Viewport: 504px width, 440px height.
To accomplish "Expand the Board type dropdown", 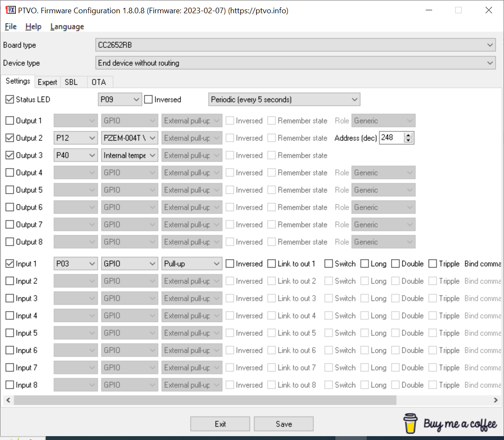I will click(x=295, y=45).
